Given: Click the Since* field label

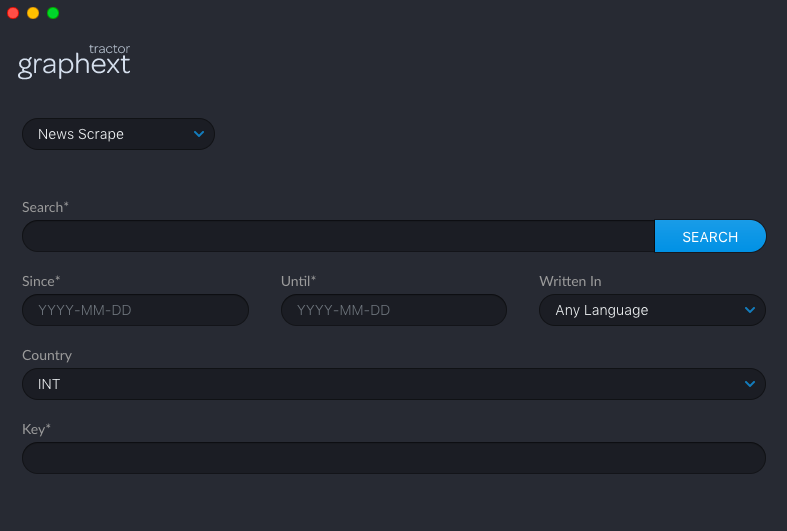Looking at the screenshot, I should click(41, 281).
